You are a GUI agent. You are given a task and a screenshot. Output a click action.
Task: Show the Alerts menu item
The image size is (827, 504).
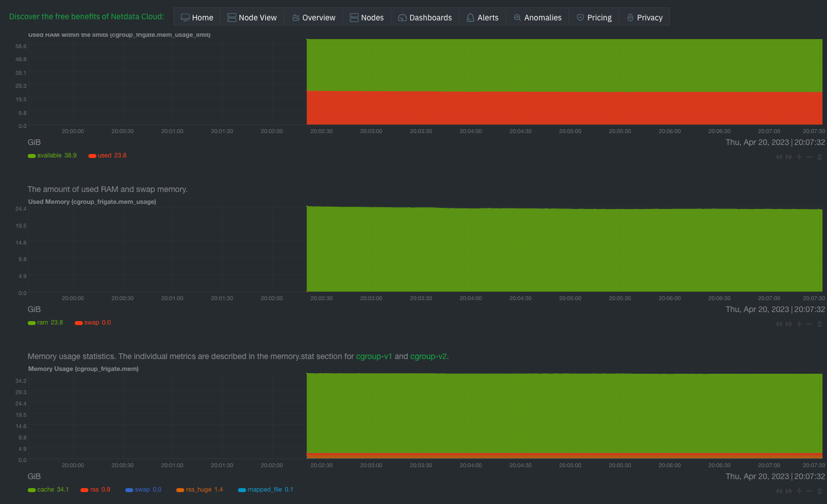[482, 17]
